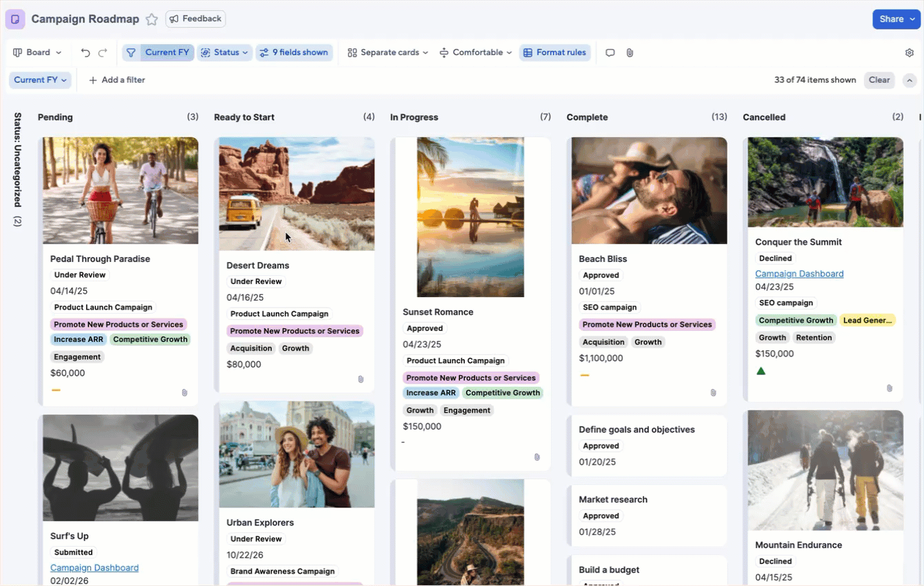Open the attachments paperclip in toolbar
924x586 pixels.
pos(630,52)
